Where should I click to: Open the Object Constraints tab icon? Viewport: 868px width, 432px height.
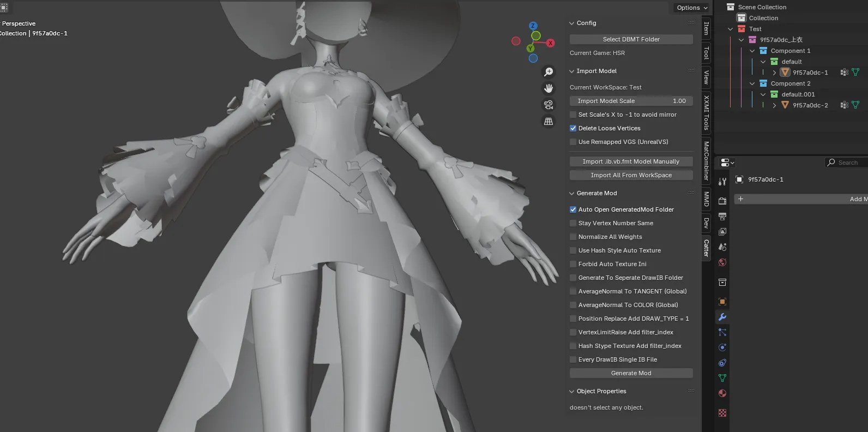coord(722,363)
